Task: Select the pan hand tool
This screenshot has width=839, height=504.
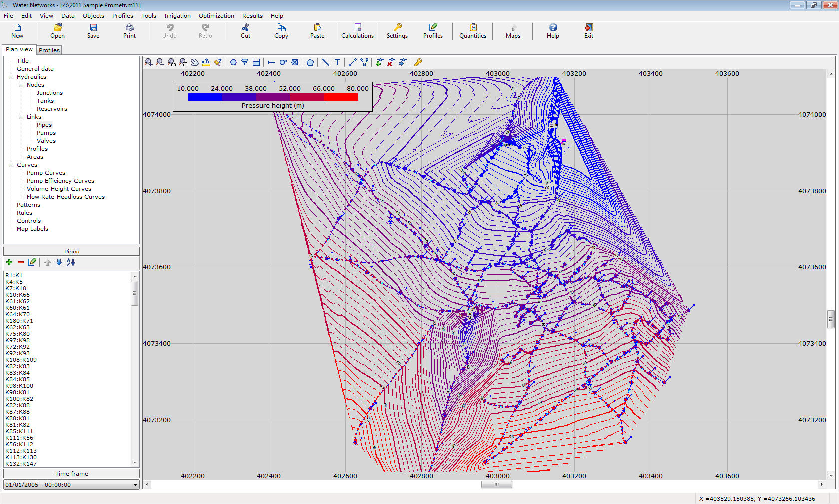Action: (195, 62)
